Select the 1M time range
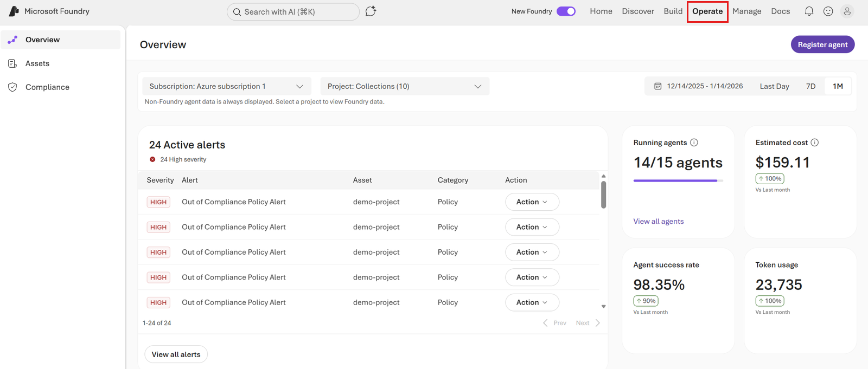The image size is (868, 369). click(x=838, y=86)
